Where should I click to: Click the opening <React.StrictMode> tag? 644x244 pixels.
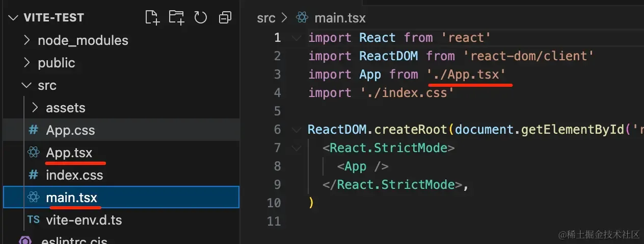(x=388, y=148)
